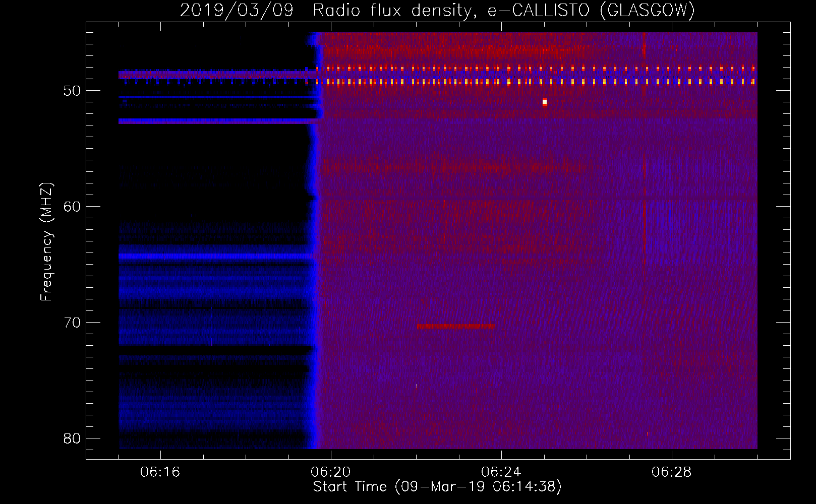Viewport: 816px width, 504px height.
Task: Click the 70 frequency tick label
Action: pos(72,323)
